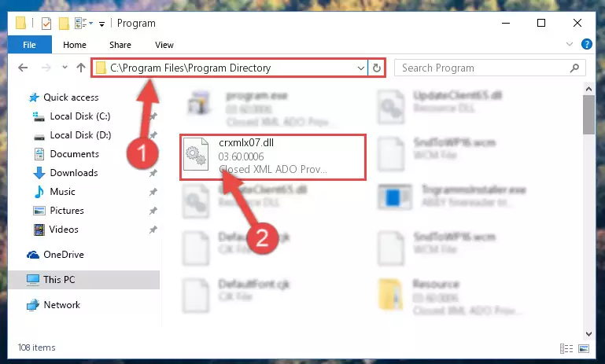
Task: Switch to large thumbnails view icon
Action: tap(584, 348)
